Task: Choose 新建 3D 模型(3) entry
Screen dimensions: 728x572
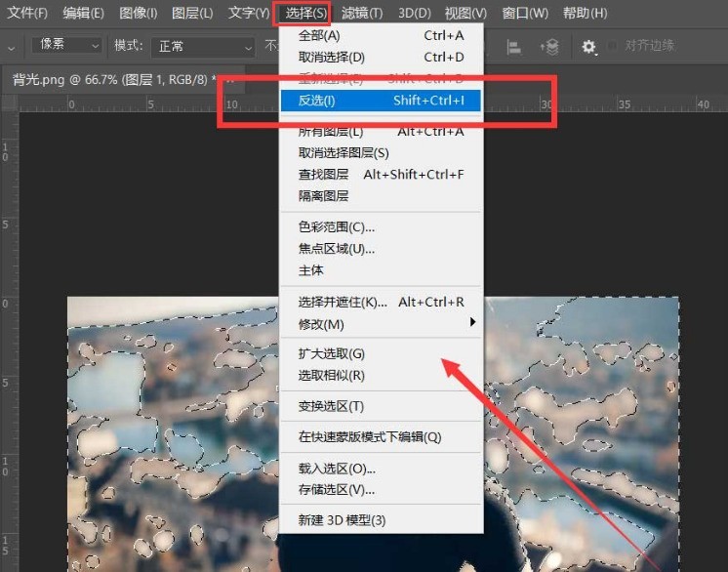Action: [381, 520]
